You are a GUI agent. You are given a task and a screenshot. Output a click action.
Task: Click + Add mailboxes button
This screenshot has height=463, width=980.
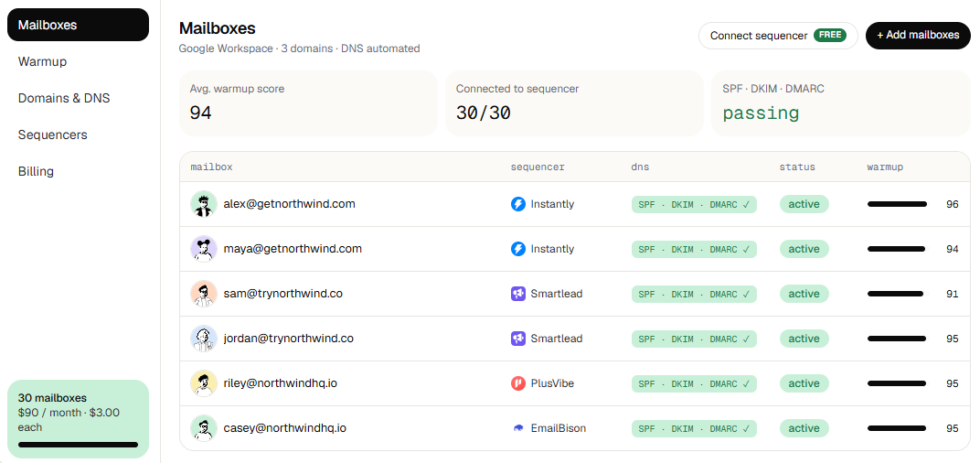pos(918,36)
